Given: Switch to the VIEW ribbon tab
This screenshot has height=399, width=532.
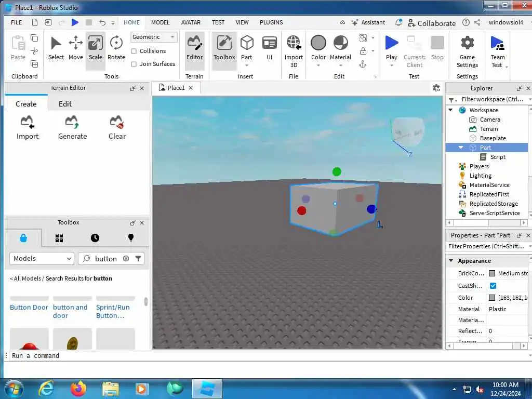Looking at the screenshot, I should tap(242, 22).
